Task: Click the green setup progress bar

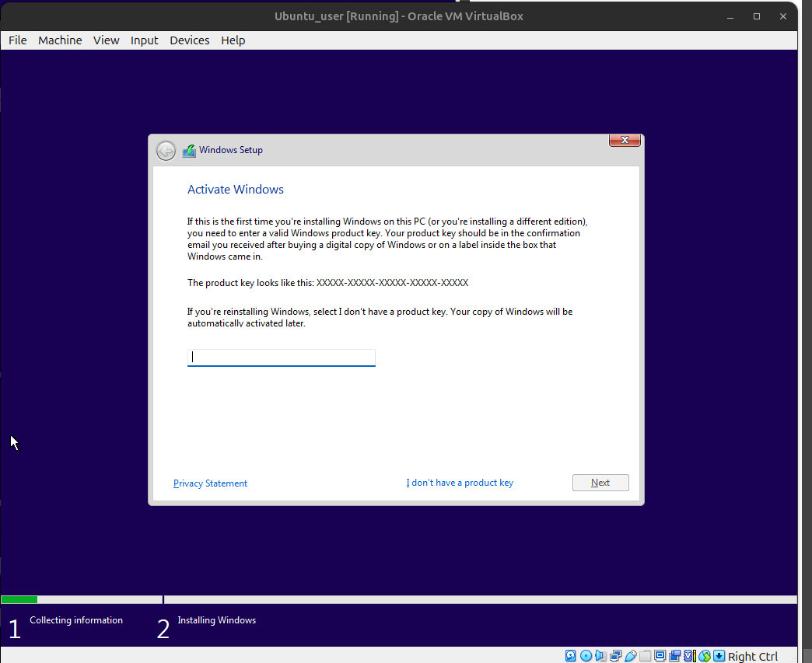Action: click(x=19, y=600)
